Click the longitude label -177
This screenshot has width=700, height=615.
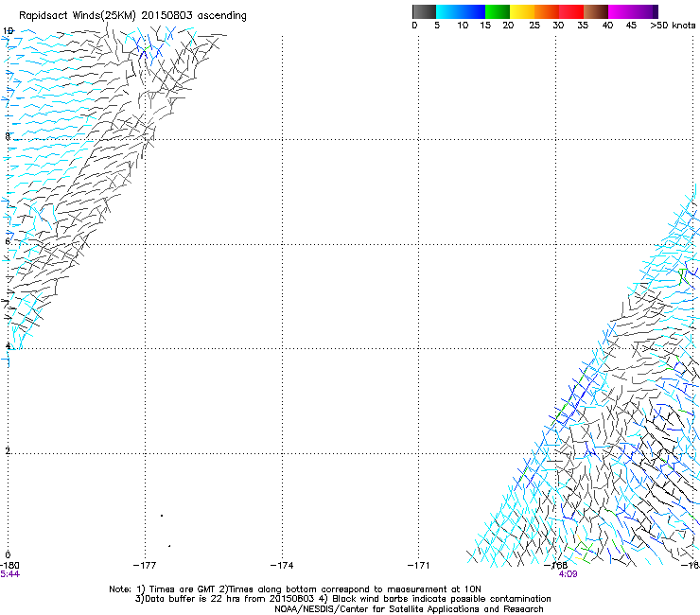[145, 566]
